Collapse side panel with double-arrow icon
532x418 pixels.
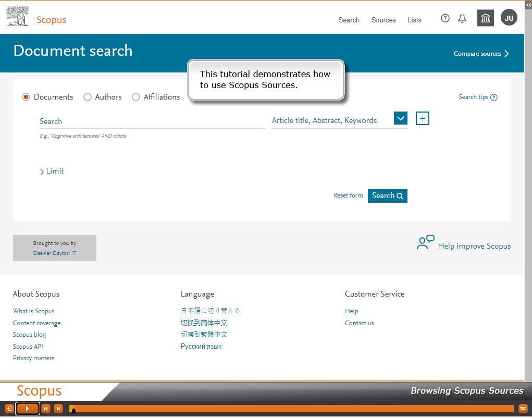pyautogui.click(x=528, y=5)
